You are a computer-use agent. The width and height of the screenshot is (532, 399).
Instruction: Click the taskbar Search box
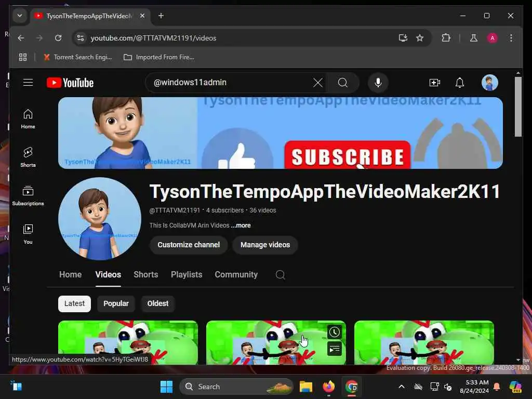point(236,387)
